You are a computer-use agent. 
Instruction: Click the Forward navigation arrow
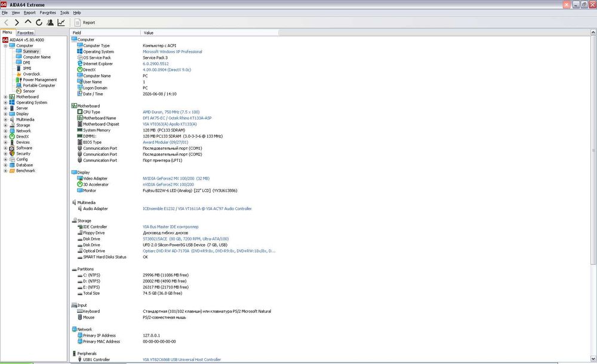click(17, 23)
